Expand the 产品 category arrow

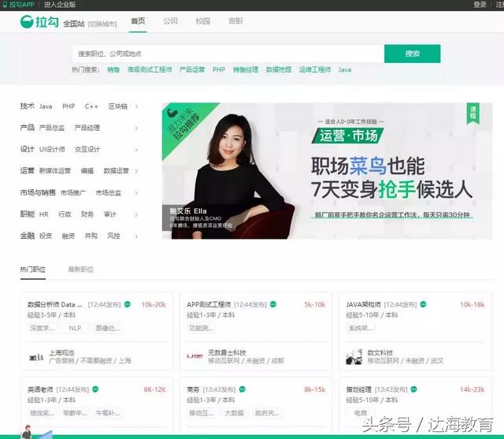[x=136, y=128]
